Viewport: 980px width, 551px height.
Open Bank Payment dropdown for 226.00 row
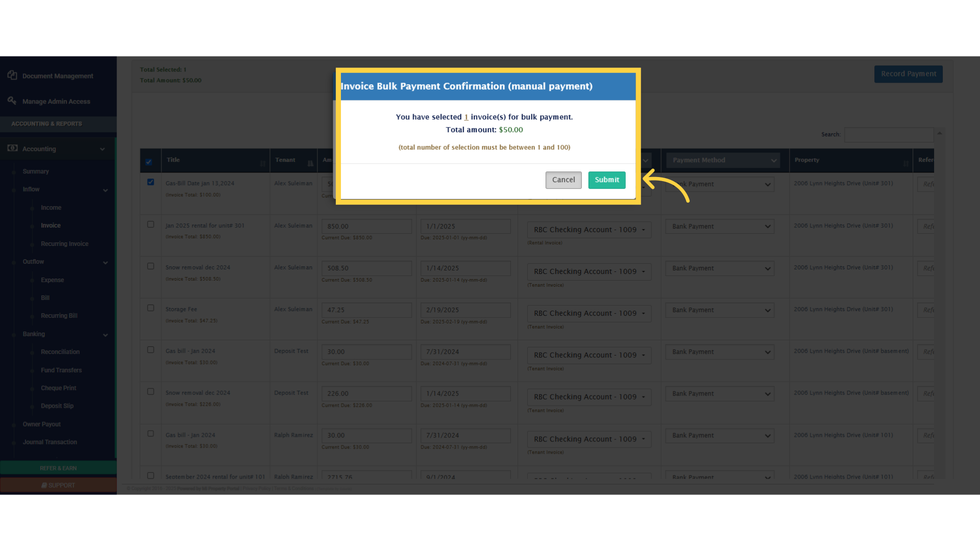(x=720, y=394)
